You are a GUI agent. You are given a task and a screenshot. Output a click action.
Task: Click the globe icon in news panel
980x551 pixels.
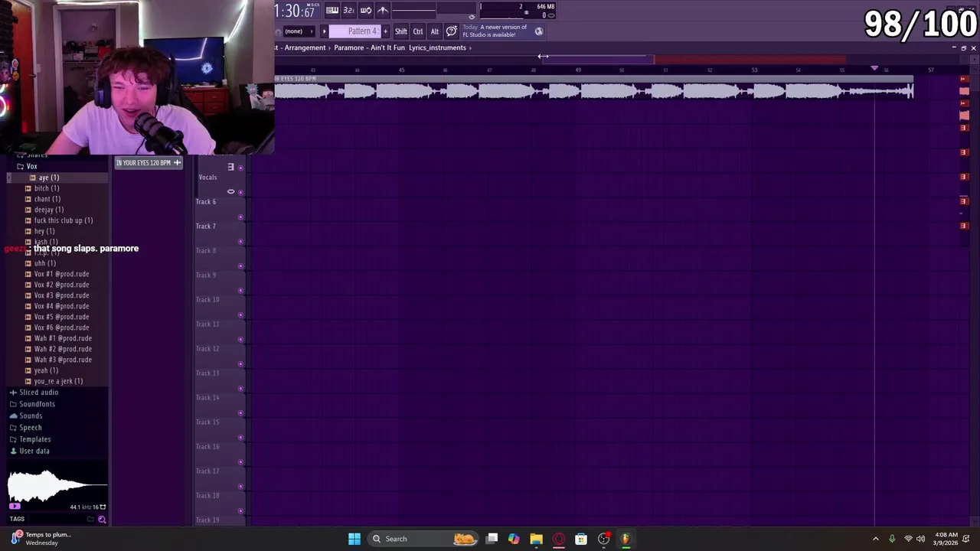point(539,31)
